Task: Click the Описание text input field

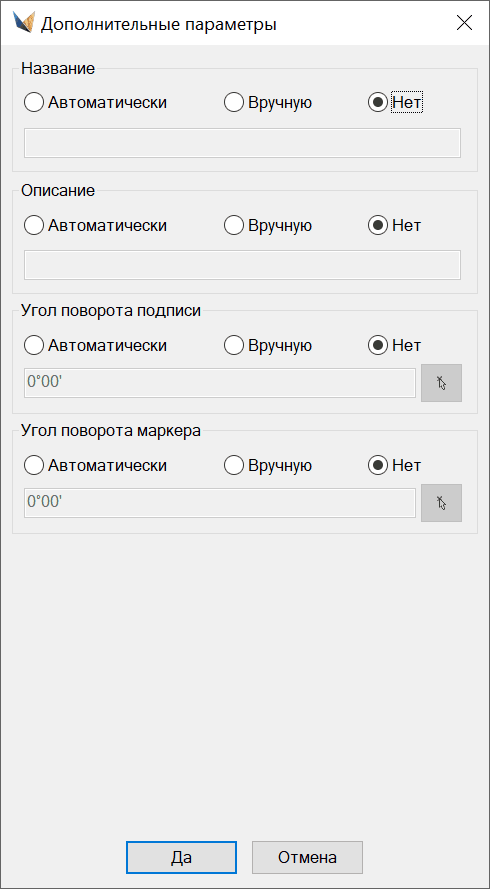Action: [242, 265]
